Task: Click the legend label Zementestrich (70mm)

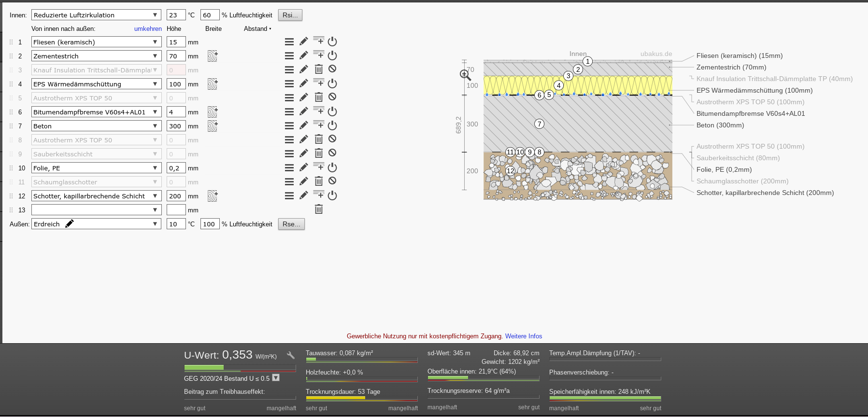Action: tap(731, 67)
